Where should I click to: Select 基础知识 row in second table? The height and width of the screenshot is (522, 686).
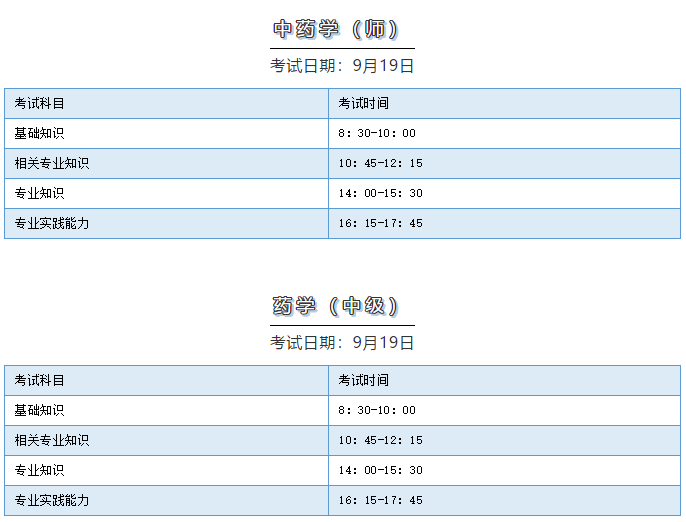(343, 410)
